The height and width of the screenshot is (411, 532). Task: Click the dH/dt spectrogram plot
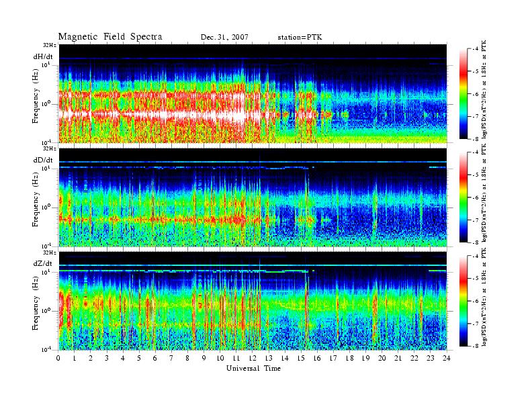coord(253,93)
